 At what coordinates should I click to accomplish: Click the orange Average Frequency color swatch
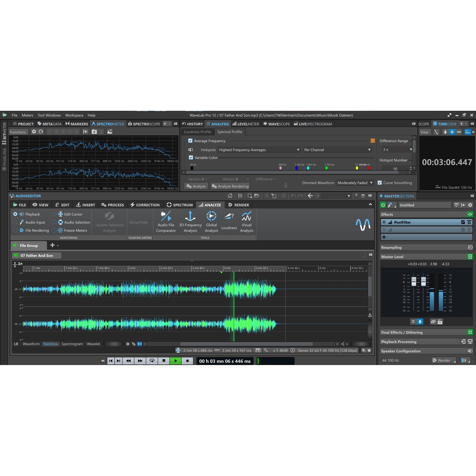(x=373, y=141)
